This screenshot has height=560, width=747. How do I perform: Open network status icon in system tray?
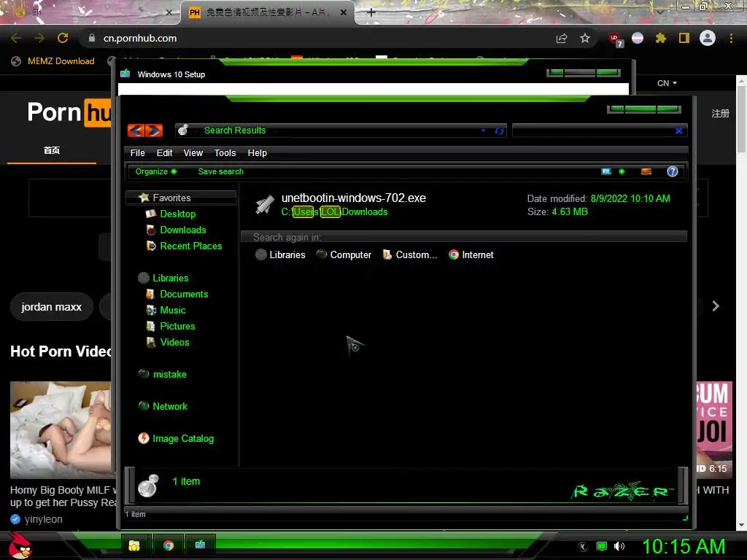(x=602, y=546)
